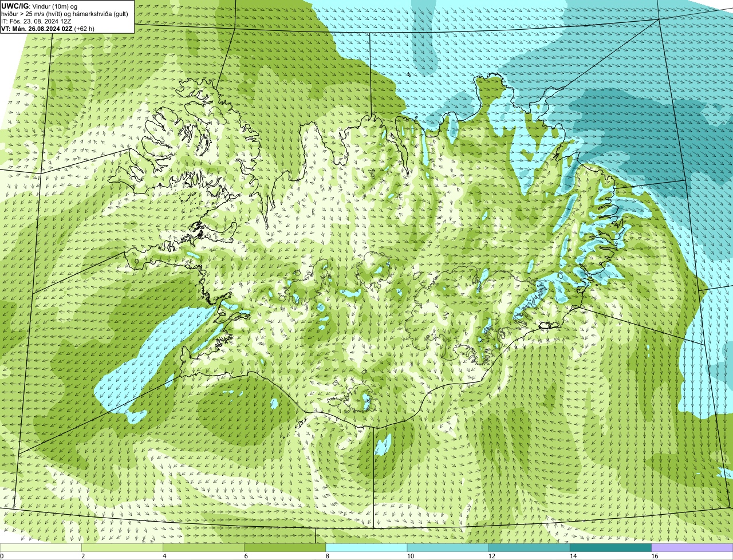Click the scale label "10"
The height and width of the screenshot is (560, 733).
point(409,556)
